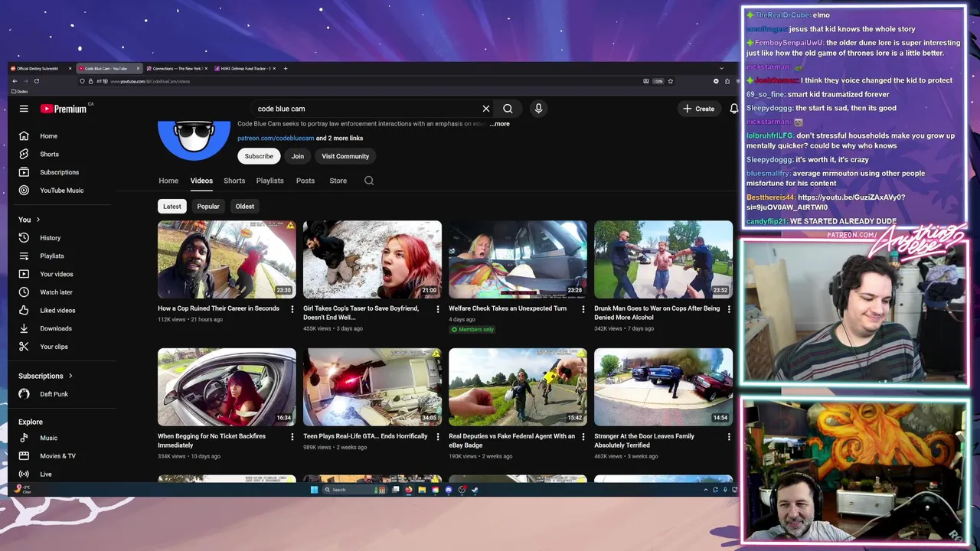980x551 pixels.
Task: Click the Join membership button
Action: pyautogui.click(x=297, y=156)
